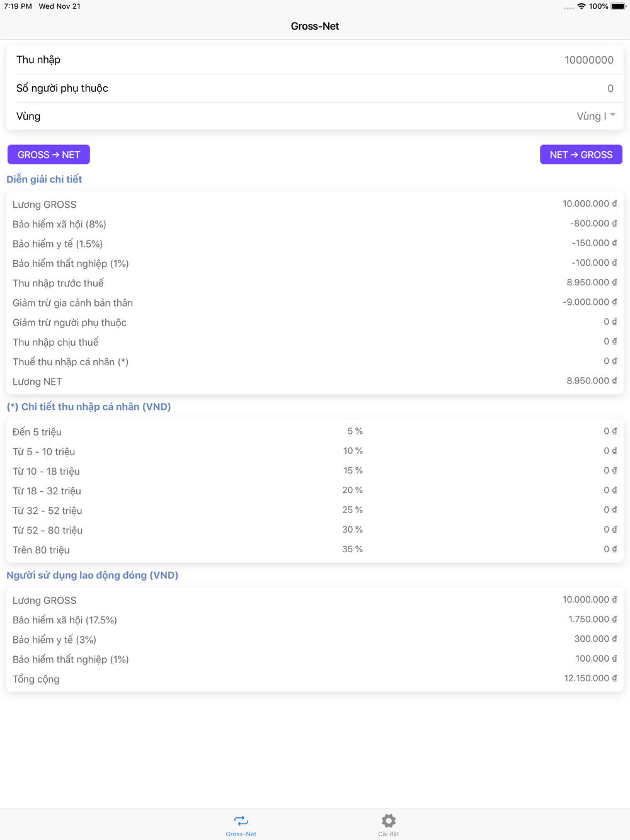Tap the Từ 5 - 10 triệu bracket row
This screenshot has width=630, height=840.
(x=314, y=451)
